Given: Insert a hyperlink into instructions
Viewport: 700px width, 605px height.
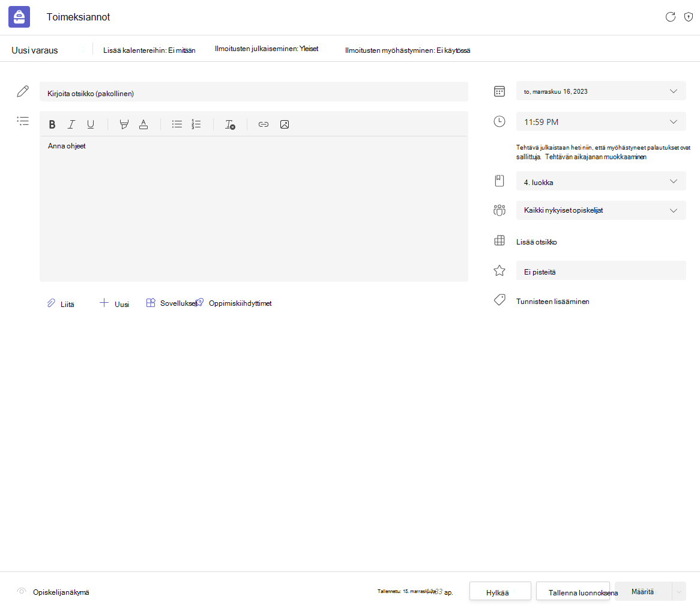Looking at the screenshot, I should (x=264, y=124).
